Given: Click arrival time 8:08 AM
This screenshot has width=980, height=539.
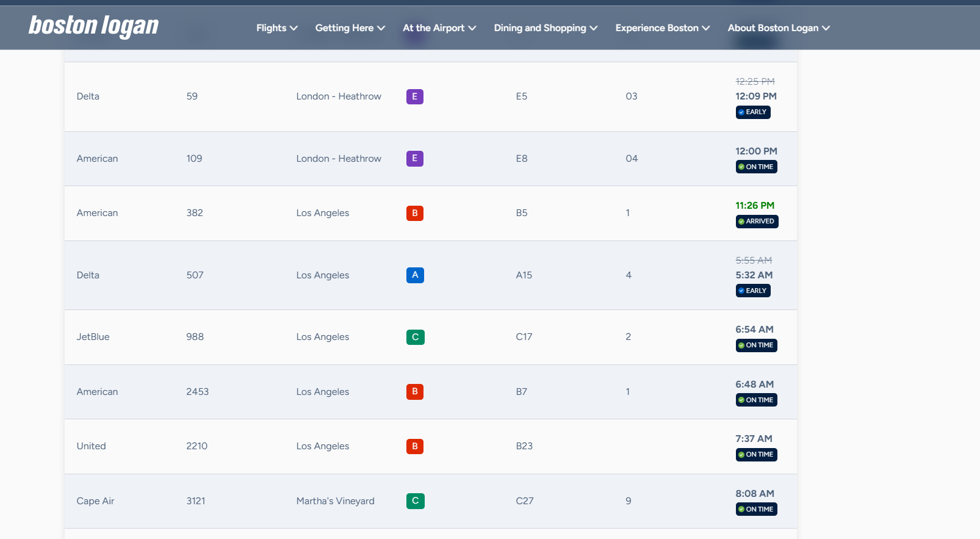Looking at the screenshot, I should (x=754, y=494).
